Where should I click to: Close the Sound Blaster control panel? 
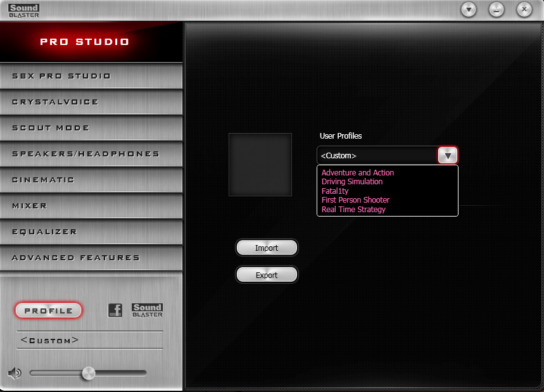524,9
